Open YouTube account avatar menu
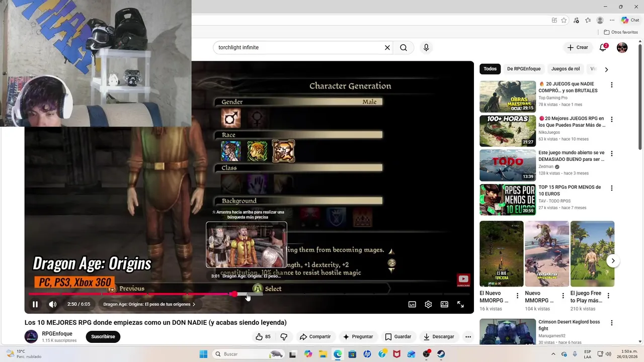Image resolution: width=644 pixels, height=362 pixels. pyautogui.click(x=622, y=47)
